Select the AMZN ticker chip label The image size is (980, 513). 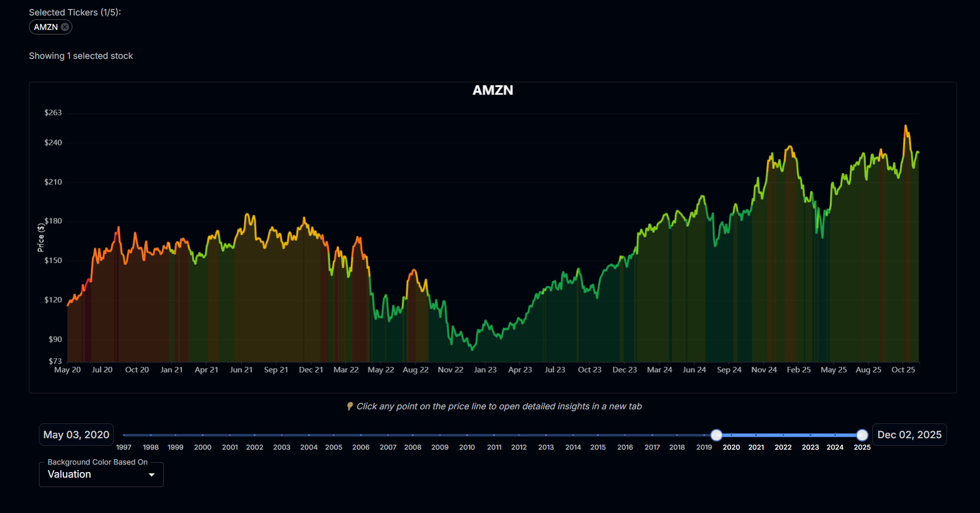46,27
